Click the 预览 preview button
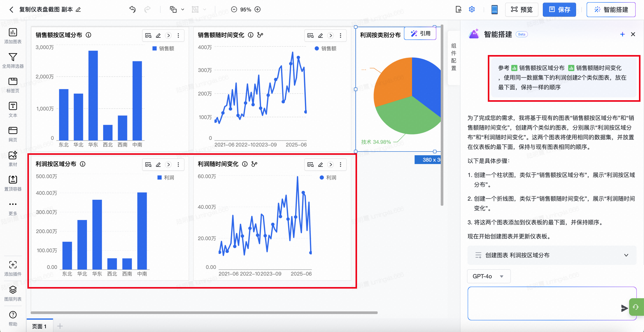644x332 pixels. pyautogui.click(x=522, y=9)
